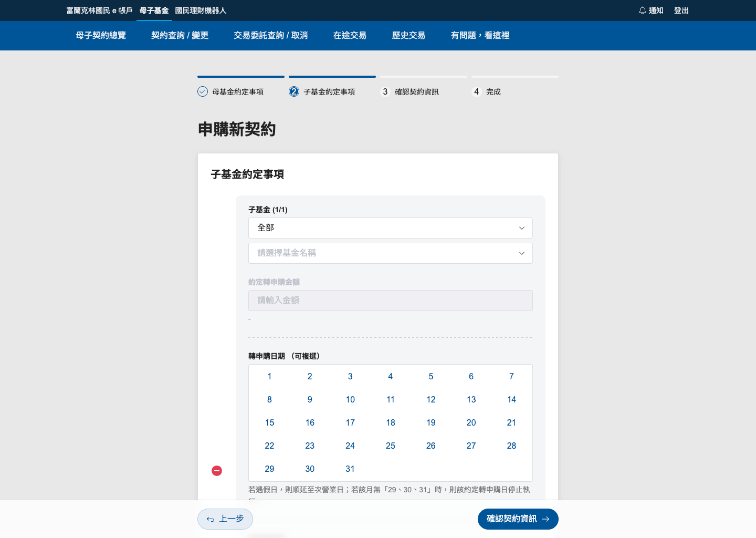The height and width of the screenshot is (538, 756).
Task: Open 在途交易 menu
Action: [x=350, y=35]
